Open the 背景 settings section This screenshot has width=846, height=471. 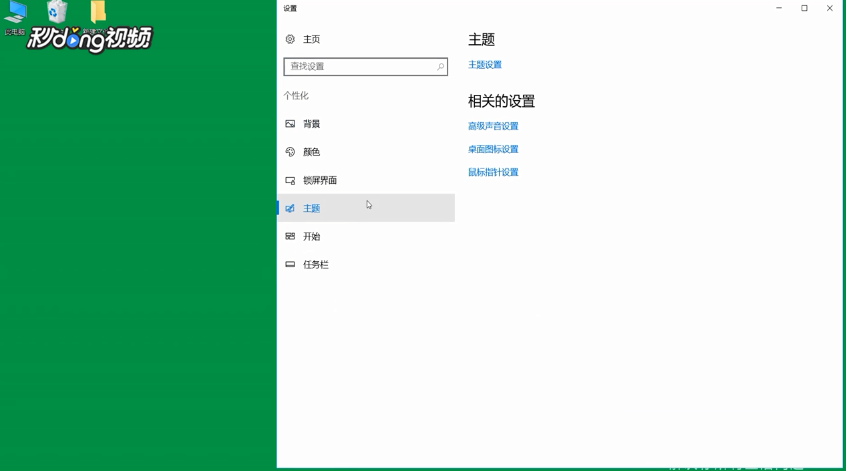366,124
